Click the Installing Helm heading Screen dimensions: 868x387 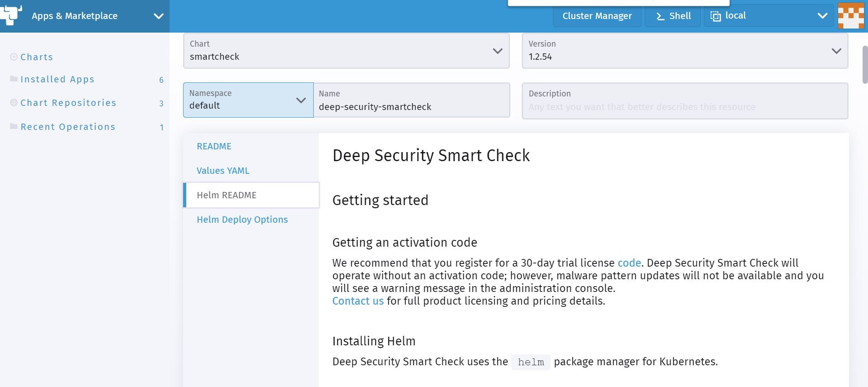(x=374, y=341)
